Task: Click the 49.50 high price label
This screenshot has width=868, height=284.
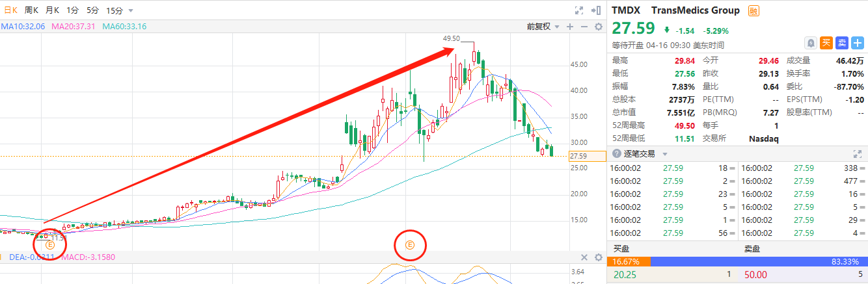Action: [452, 39]
